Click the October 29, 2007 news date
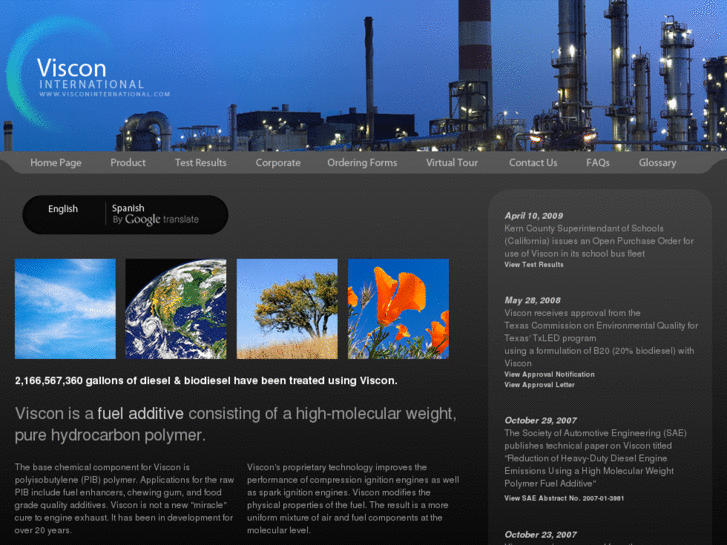Viewport: 727px width, 545px height. [x=541, y=421]
